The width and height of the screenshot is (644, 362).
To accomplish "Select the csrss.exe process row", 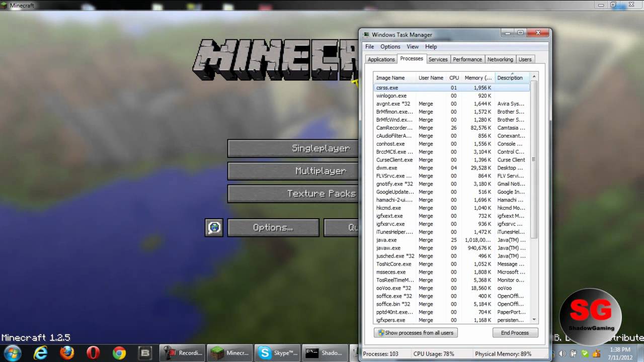I will point(452,87).
